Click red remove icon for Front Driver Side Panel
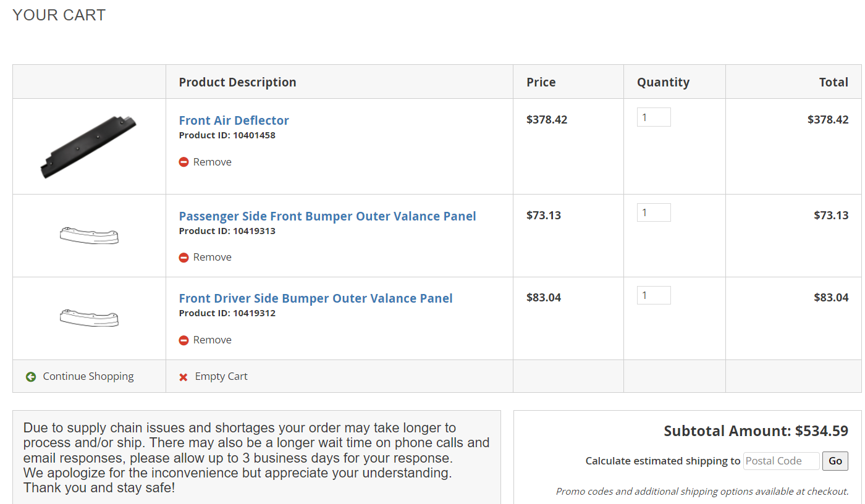The height and width of the screenshot is (504, 865). click(x=184, y=340)
